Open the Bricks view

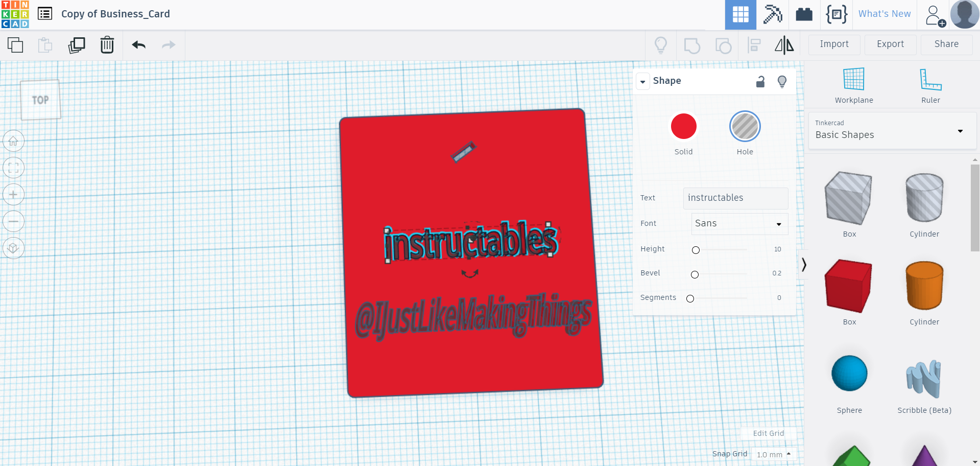[804, 14]
